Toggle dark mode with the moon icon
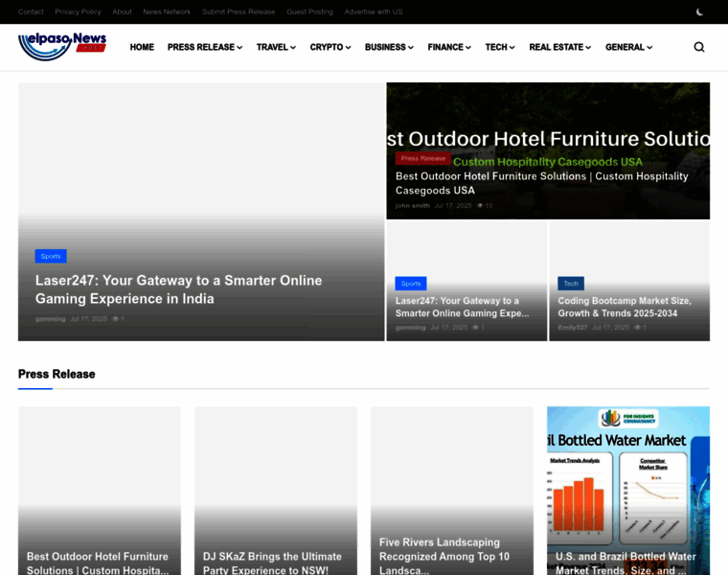The height and width of the screenshot is (575, 728). (x=699, y=12)
